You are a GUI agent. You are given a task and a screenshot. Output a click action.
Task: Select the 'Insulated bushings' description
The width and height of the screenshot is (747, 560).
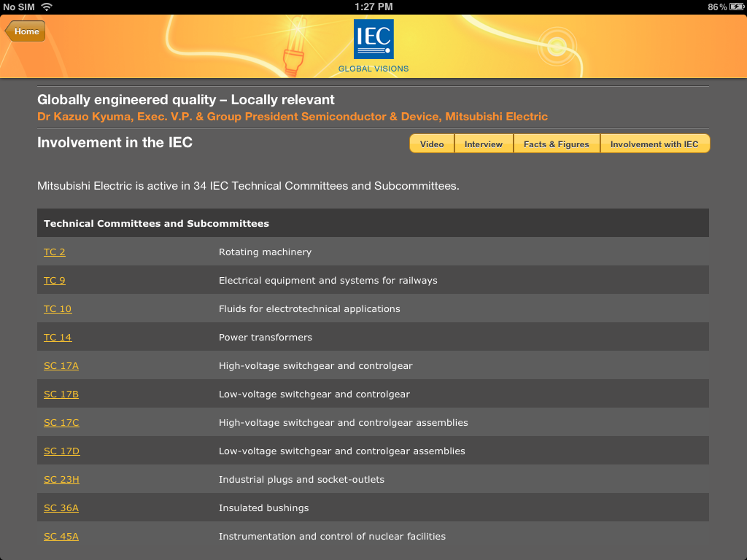tap(263, 508)
